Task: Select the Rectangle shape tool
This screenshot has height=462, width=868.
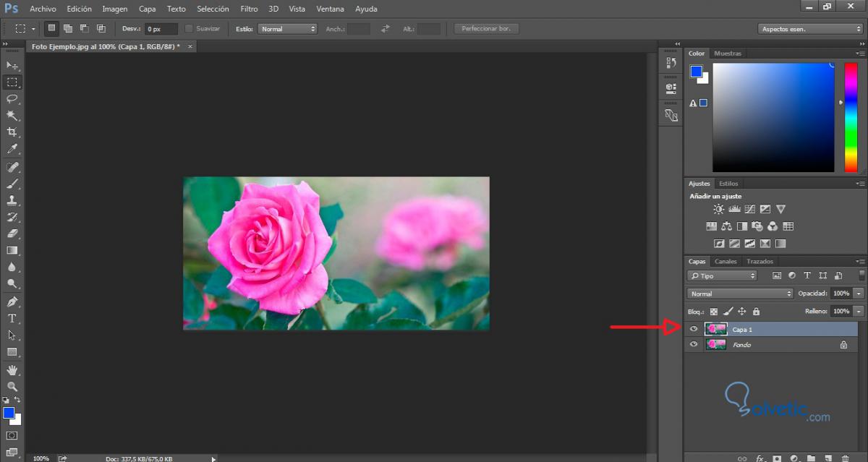Action: (x=12, y=351)
